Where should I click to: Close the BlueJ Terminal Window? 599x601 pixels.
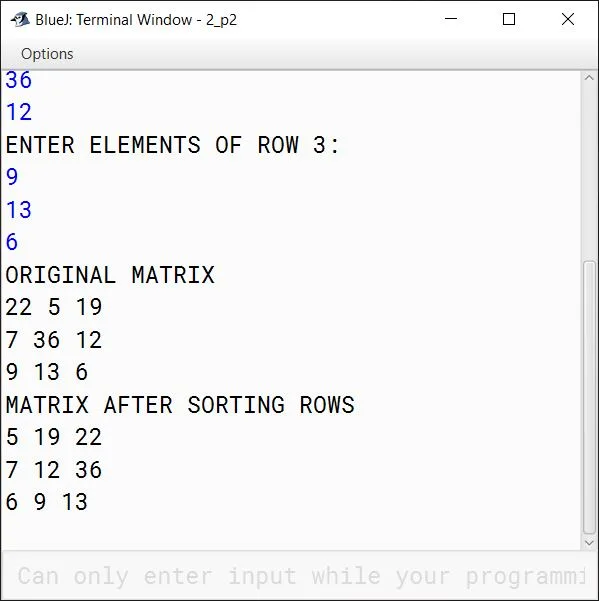point(568,19)
